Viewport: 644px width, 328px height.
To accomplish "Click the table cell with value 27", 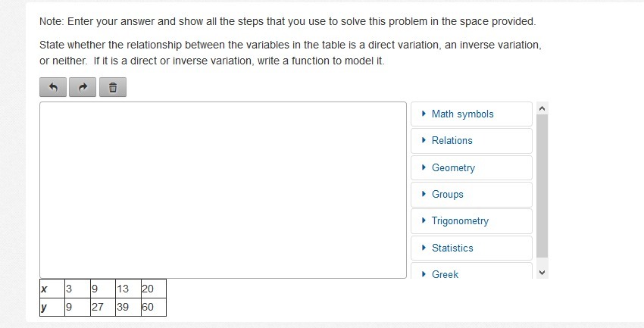I will point(100,308).
